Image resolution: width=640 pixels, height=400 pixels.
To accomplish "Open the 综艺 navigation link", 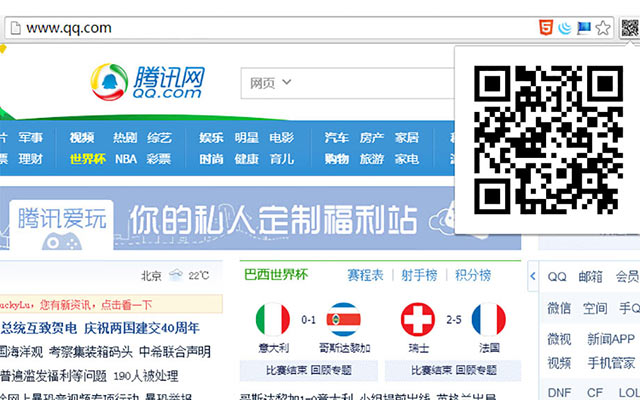I will 160,138.
